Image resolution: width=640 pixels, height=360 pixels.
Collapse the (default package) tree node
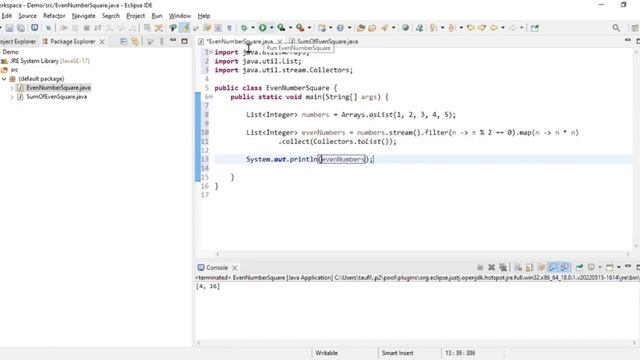4,79
